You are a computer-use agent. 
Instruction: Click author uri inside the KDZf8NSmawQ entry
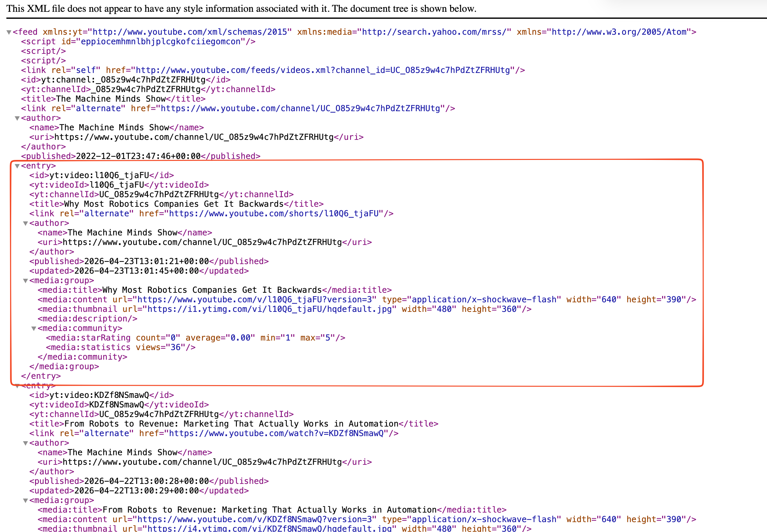click(205, 462)
